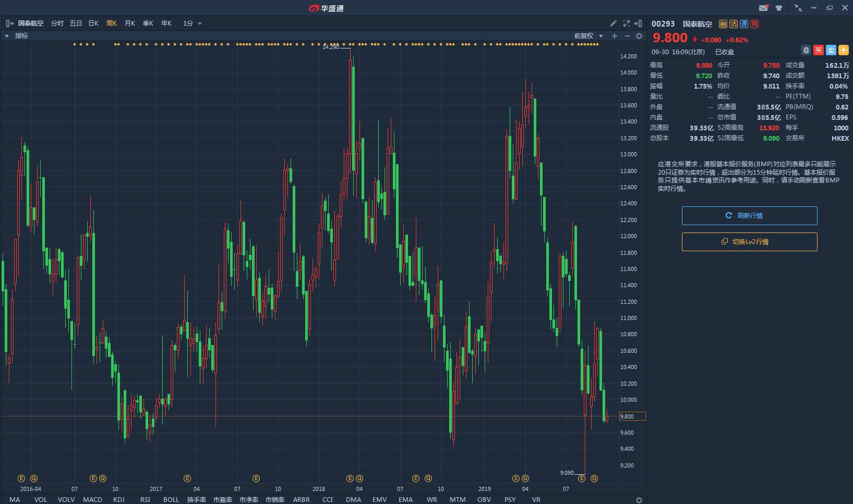The width and height of the screenshot is (853, 504).
Task: Switch to the 月K monthly chart tab
Action: click(x=130, y=23)
